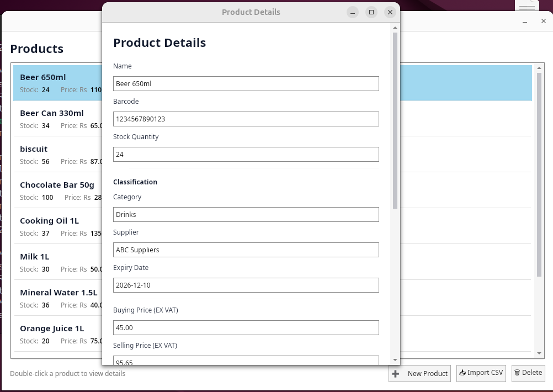Click products list scrollbar down arrow
The width and height of the screenshot is (553, 392).
[x=539, y=353]
